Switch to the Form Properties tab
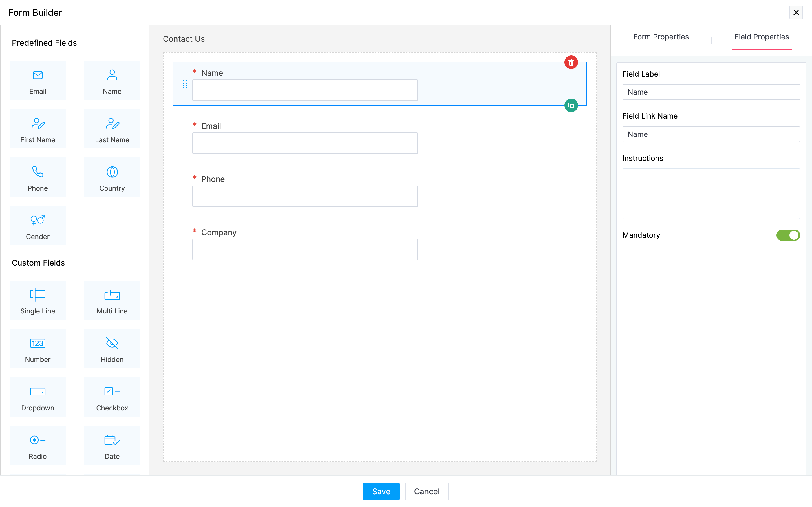812x507 pixels. 661,37
